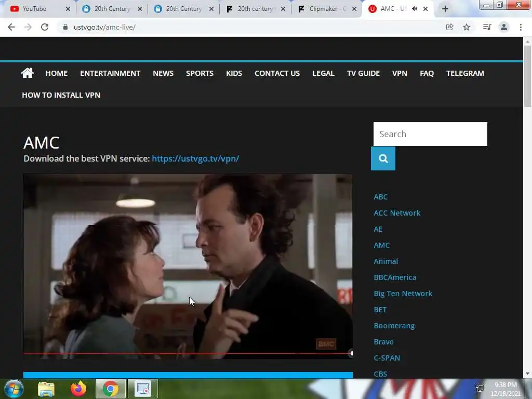The image size is (532, 399).
Task: Switch to the Clipmaker tab
Action: [327, 9]
